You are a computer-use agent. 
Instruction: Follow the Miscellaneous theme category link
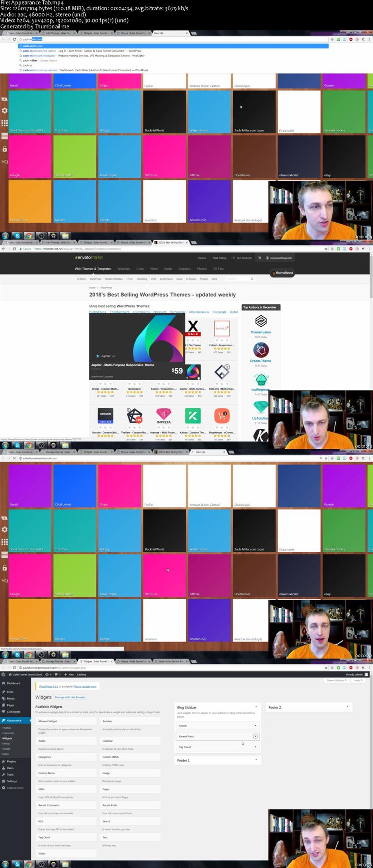pos(199,312)
